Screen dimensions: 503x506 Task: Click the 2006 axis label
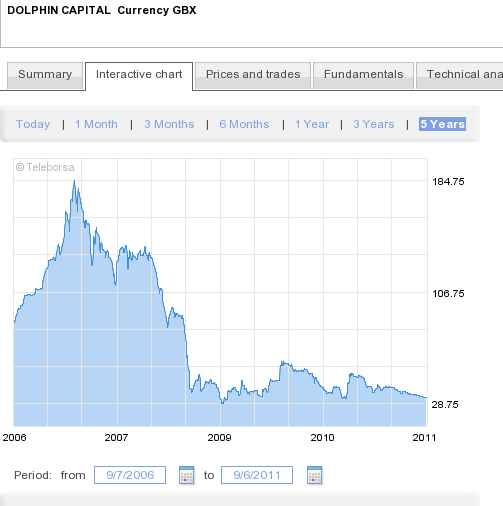pyautogui.click(x=14, y=438)
